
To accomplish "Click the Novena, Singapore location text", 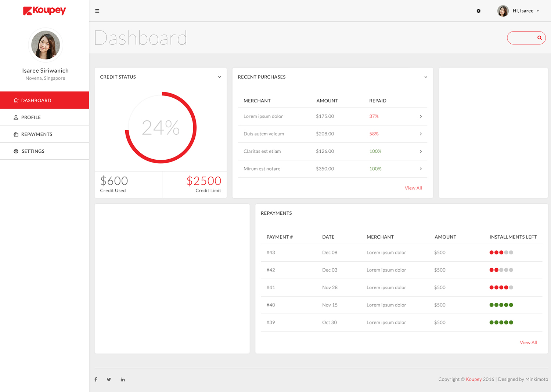I will click(x=45, y=78).
